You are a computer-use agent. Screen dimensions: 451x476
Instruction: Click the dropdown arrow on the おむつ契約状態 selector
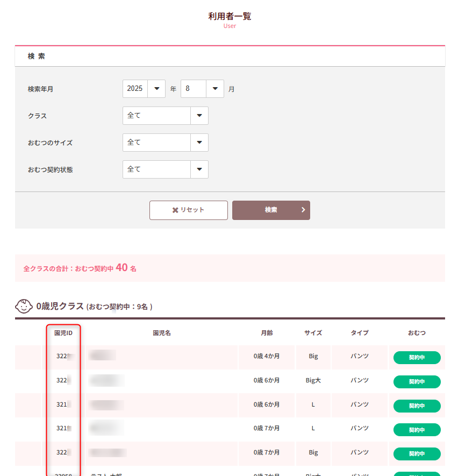[199, 169]
